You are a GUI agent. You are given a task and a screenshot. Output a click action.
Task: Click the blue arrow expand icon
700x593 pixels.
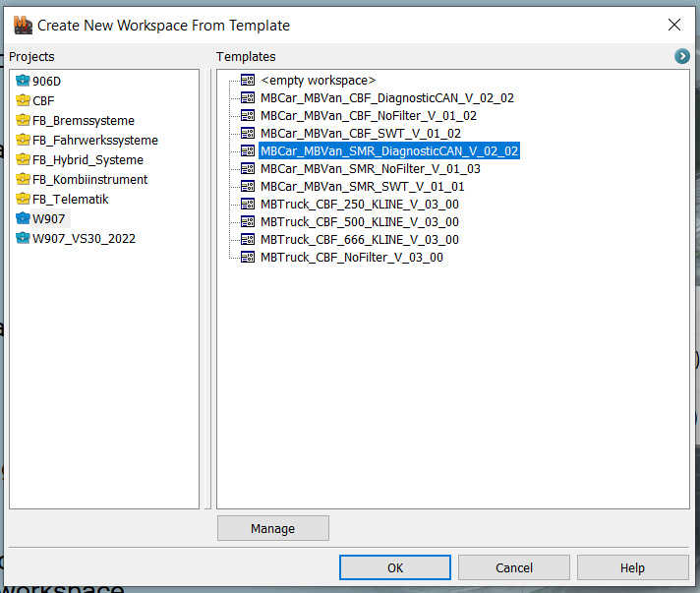pyautogui.click(x=681, y=56)
